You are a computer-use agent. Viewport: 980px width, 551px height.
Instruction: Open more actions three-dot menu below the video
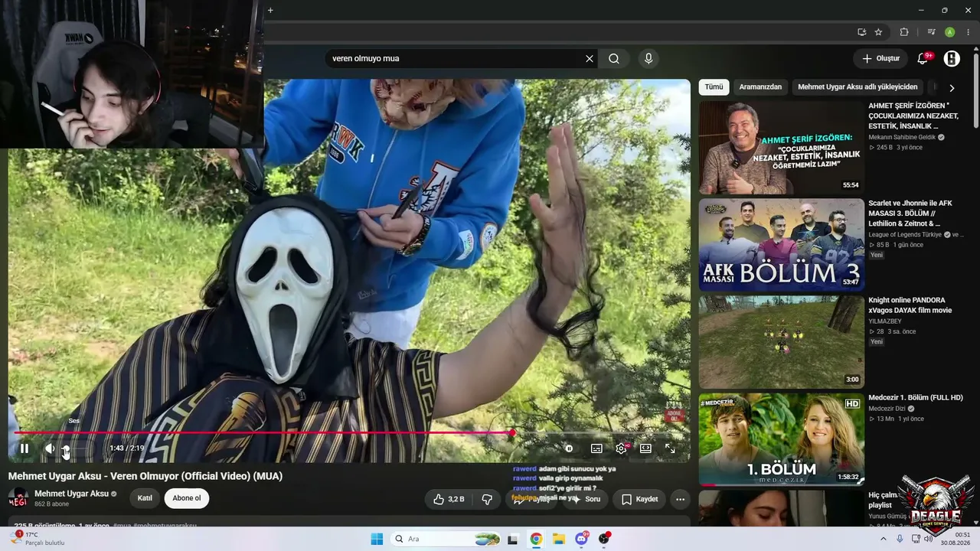[680, 499]
